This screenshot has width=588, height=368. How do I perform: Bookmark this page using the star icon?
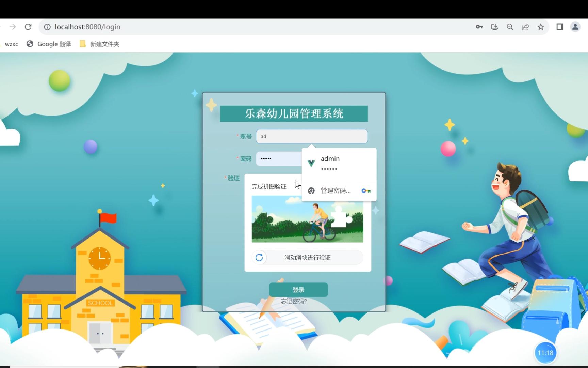click(541, 27)
